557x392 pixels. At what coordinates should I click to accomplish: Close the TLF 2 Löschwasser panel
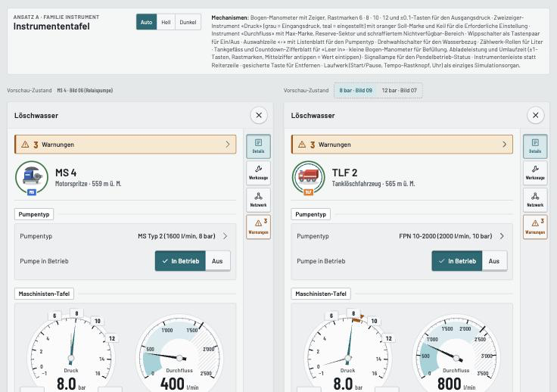(536, 115)
